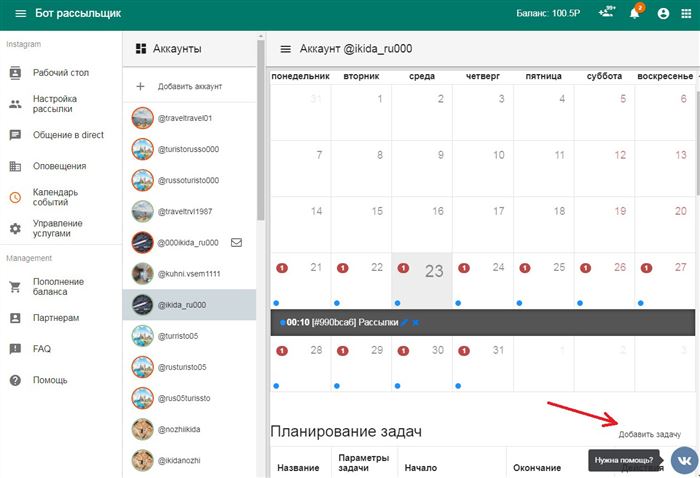Open the apps grid icon

687,13
